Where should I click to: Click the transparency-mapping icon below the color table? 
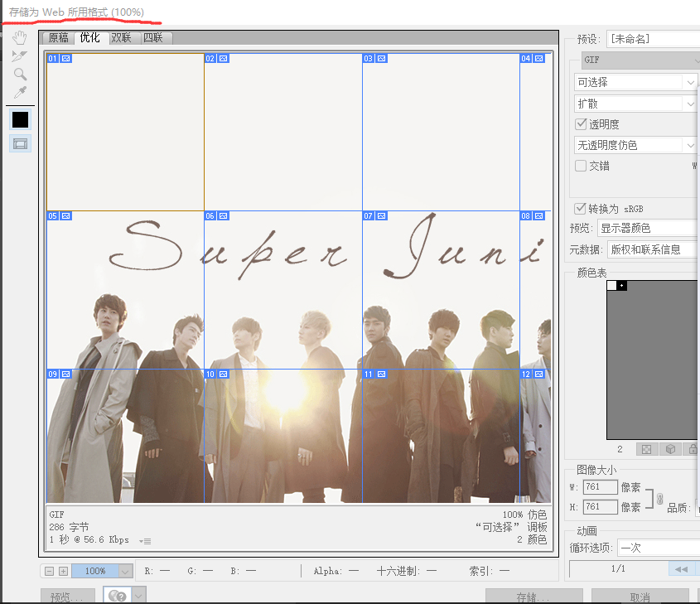pos(646,449)
